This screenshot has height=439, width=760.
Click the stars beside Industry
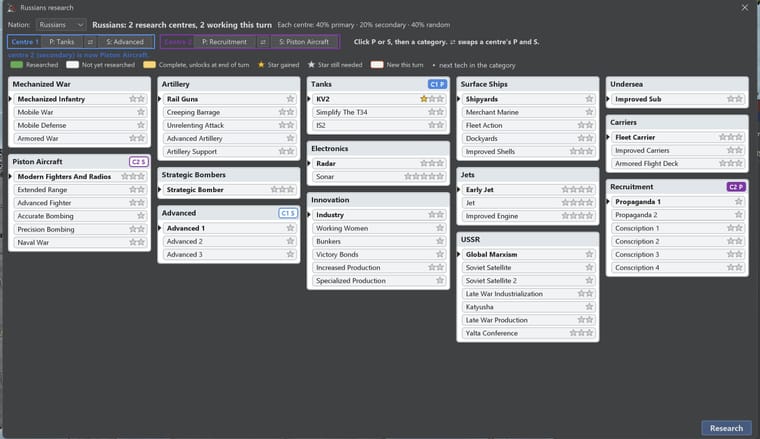(x=436, y=215)
